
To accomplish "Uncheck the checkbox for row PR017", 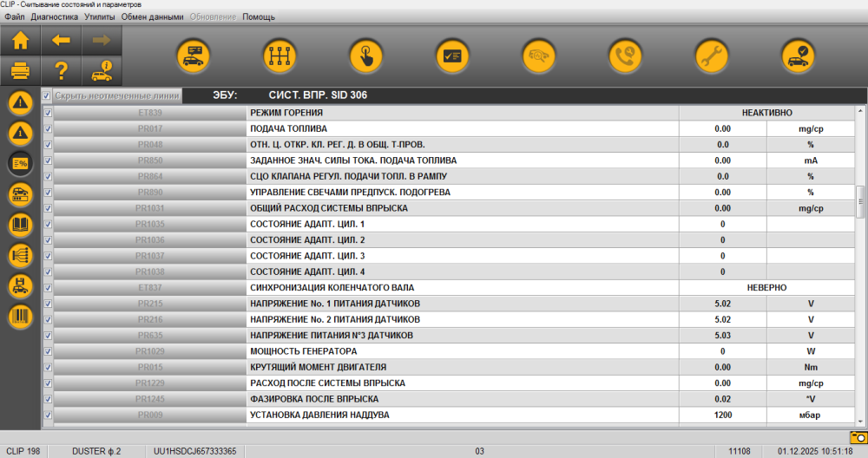I will (48, 128).
